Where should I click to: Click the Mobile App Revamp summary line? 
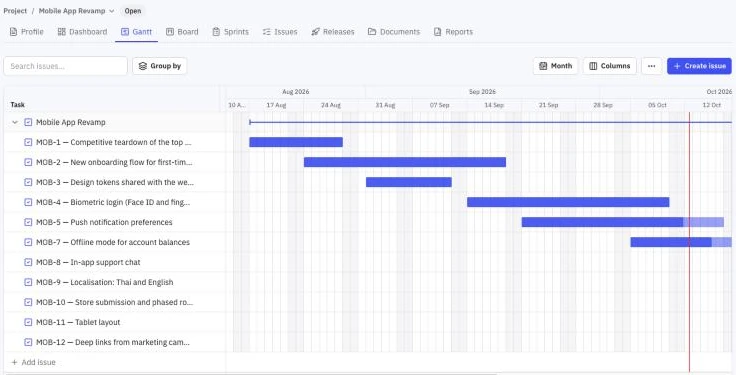click(490, 122)
